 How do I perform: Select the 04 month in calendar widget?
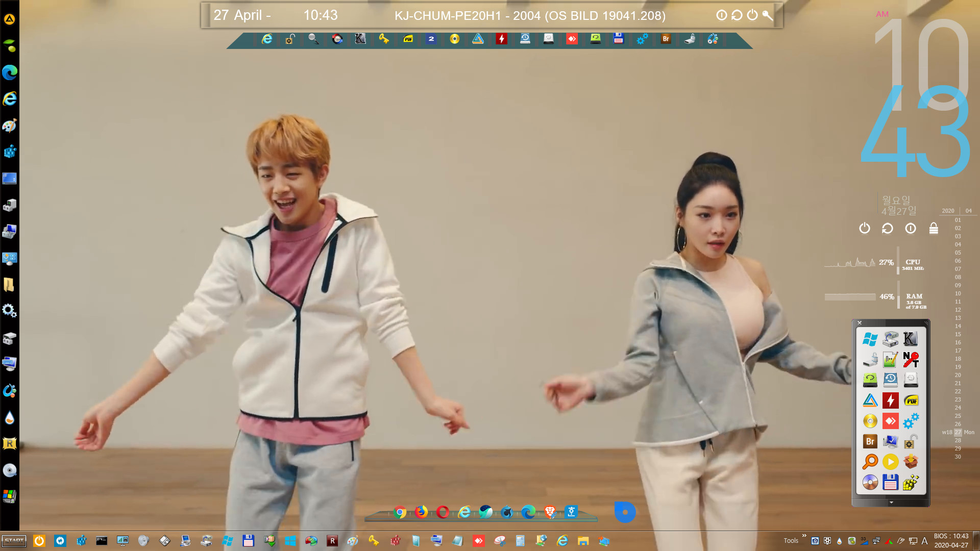968,211
